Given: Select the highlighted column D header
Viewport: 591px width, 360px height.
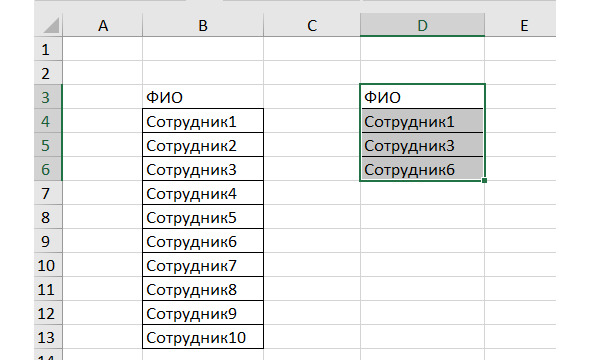Looking at the screenshot, I should [423, 25].
